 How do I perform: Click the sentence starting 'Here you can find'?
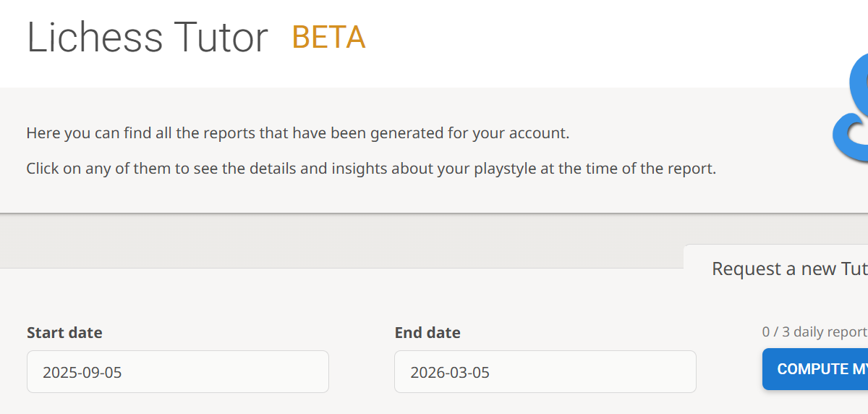(297, 133)
